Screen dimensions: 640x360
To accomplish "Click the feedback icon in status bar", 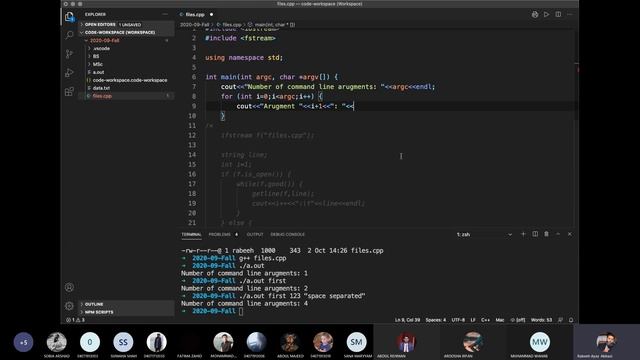I will pos(560,320).
